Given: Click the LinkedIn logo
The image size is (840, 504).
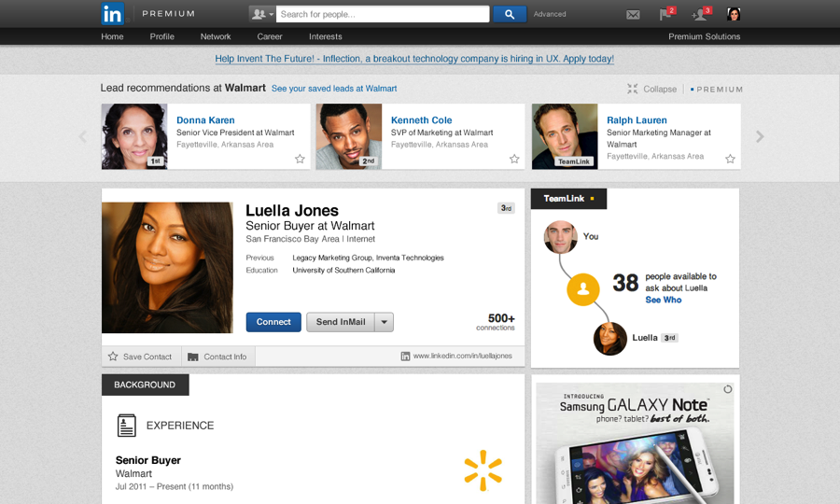Looking at the screenshot, I should coord(113,13).
